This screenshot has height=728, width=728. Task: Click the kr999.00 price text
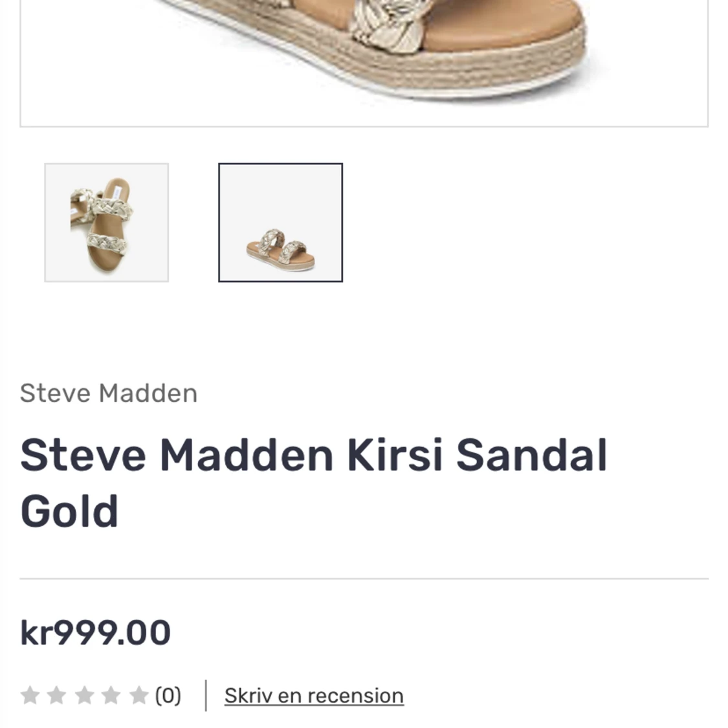pos(95,632)
